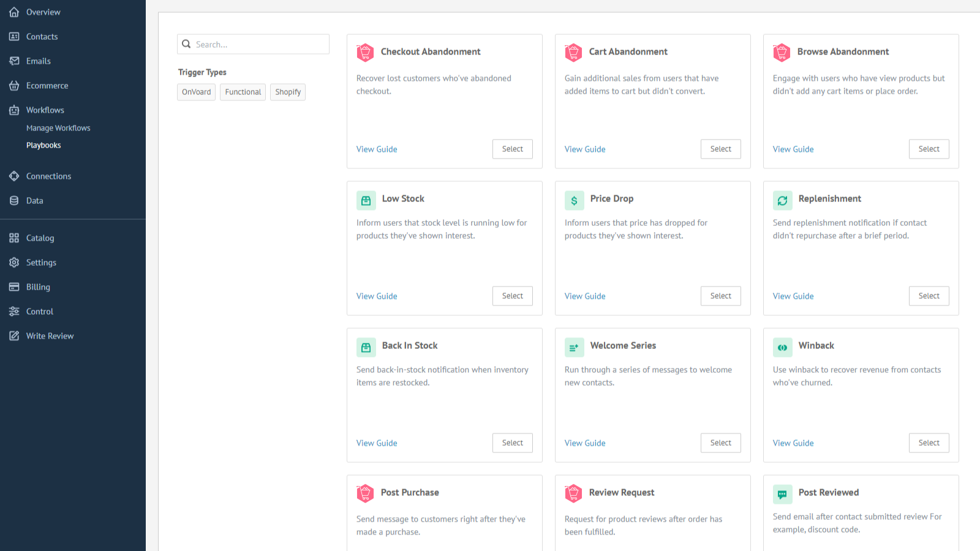View Guide for Browse Abandonment

click(x=793, y=149)
